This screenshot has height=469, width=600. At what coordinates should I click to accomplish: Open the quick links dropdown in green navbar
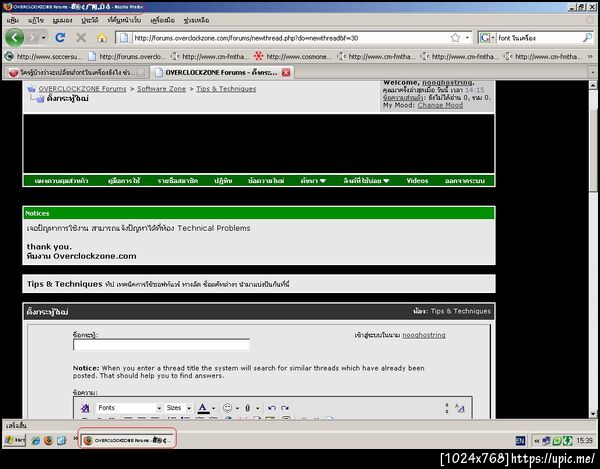[x=366, y=181]
